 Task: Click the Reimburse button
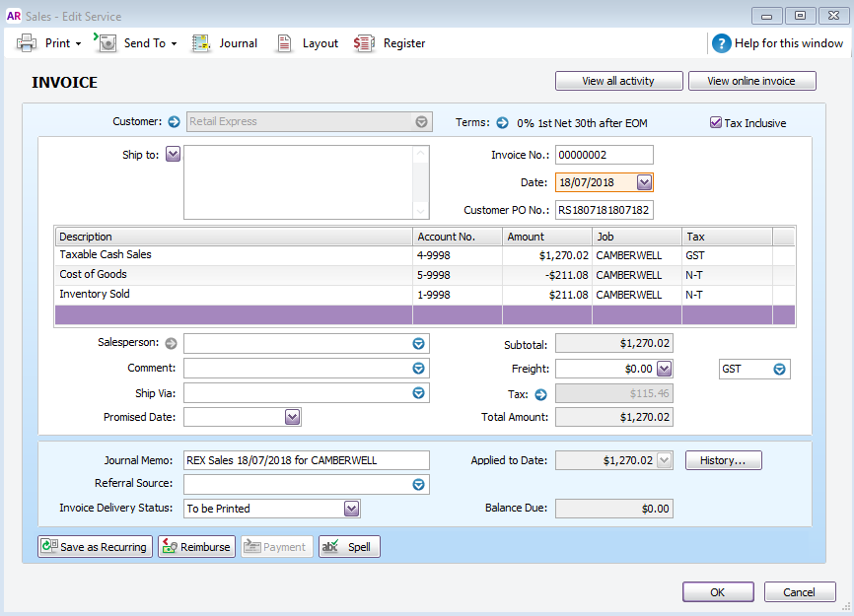click(x=196, y=546)
